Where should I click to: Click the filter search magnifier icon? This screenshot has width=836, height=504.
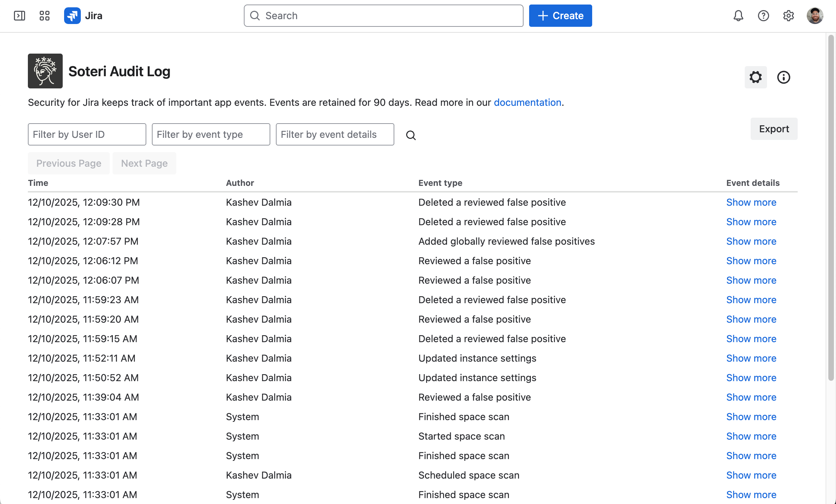point(411,135)
